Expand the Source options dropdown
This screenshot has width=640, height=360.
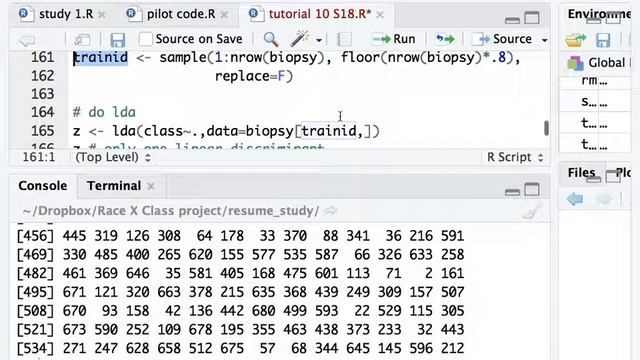pos(544,40)
